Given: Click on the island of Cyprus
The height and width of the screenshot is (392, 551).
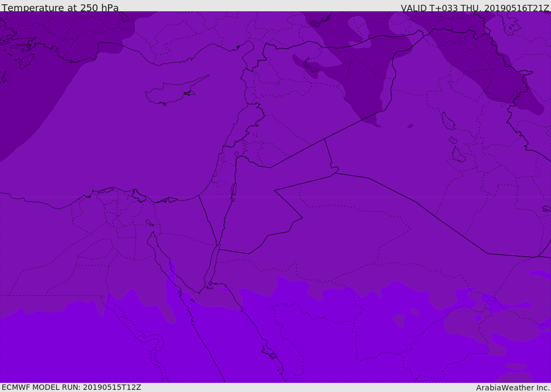Looking at the screenshot, I should [x=174, y=92].
